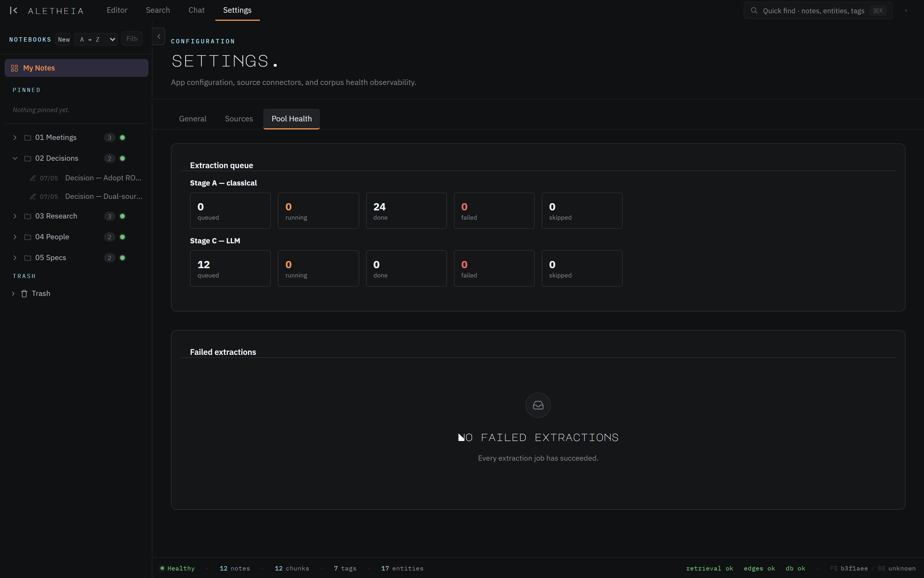Viewport: 924px width, 578px height.
Task: Select My Notes in the sidebar
Action: coord(76,68)
